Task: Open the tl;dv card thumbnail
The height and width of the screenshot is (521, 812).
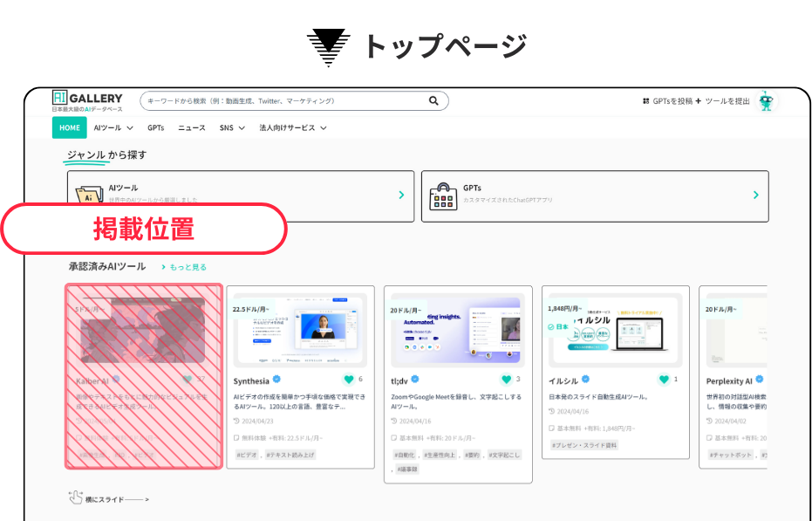Action: [x=458, y=330]
